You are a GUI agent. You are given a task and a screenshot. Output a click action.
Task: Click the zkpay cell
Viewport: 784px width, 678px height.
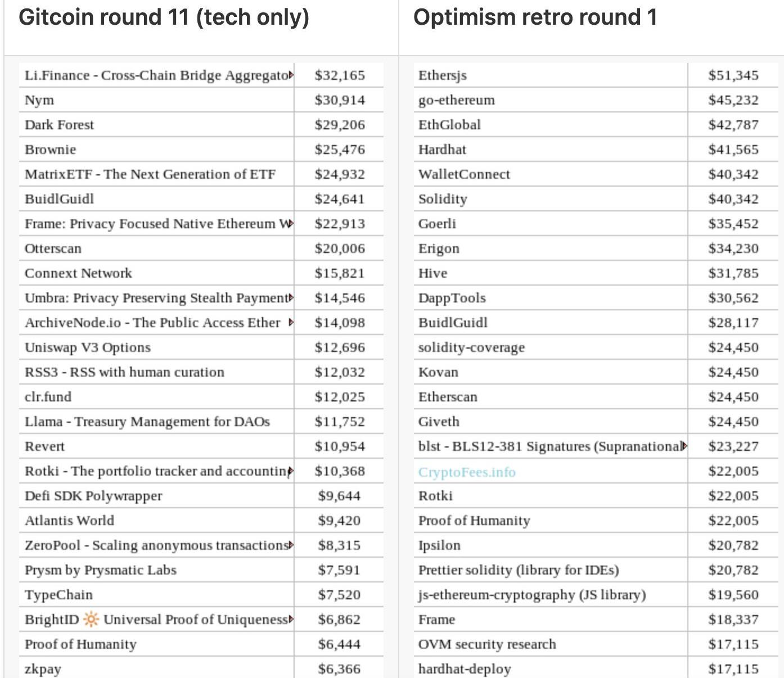click(x=43, y=668)
